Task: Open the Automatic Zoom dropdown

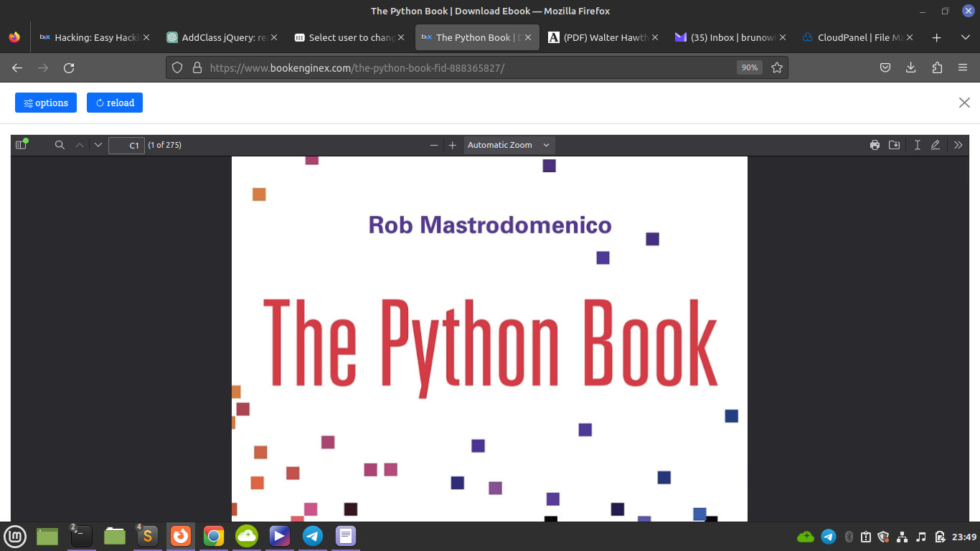Action: 509,145
